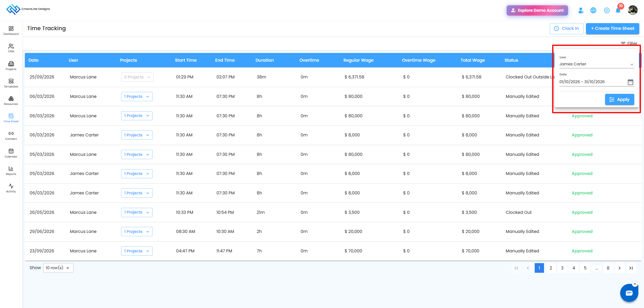Expand the User dropdown showing James Carter
This screenshot has height=308, width=644.
click(x=597, y=64)
